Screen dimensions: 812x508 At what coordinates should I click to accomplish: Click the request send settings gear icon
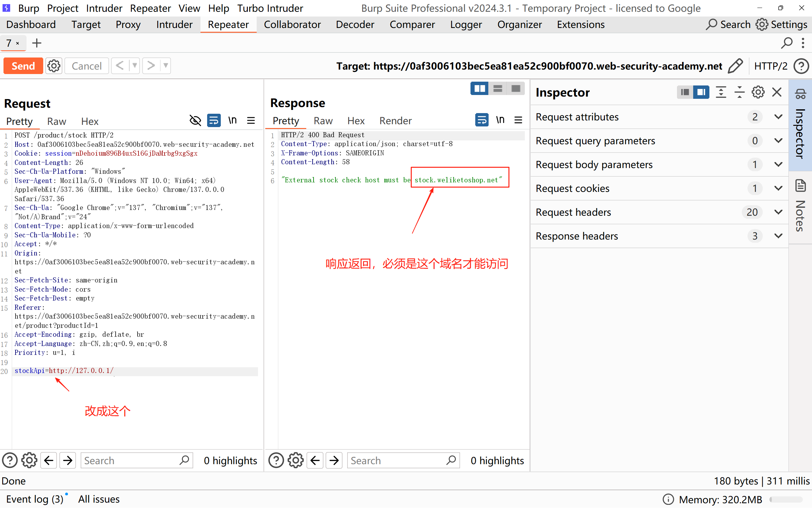[x=54, y=66]
